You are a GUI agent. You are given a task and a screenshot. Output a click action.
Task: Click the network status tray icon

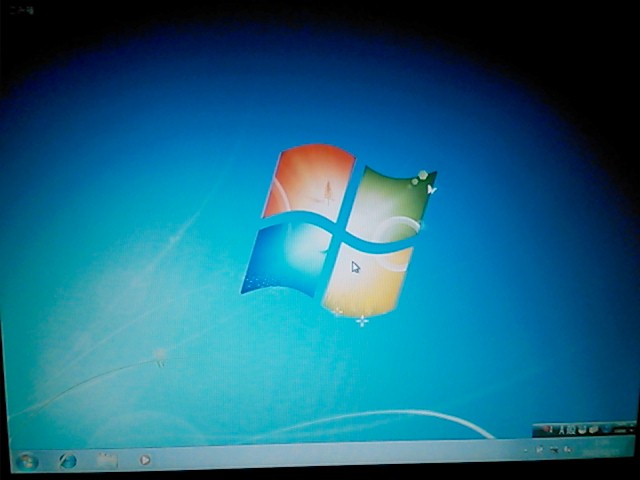[554, 450]
